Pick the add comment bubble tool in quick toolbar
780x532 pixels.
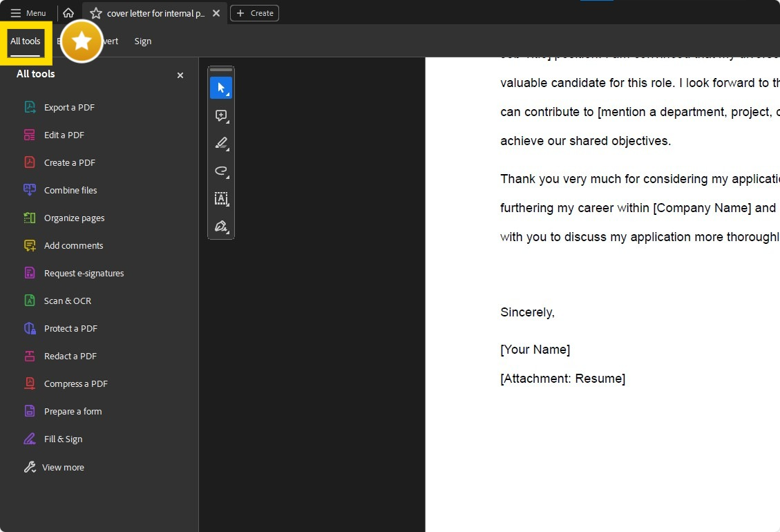tap(221, 116)
